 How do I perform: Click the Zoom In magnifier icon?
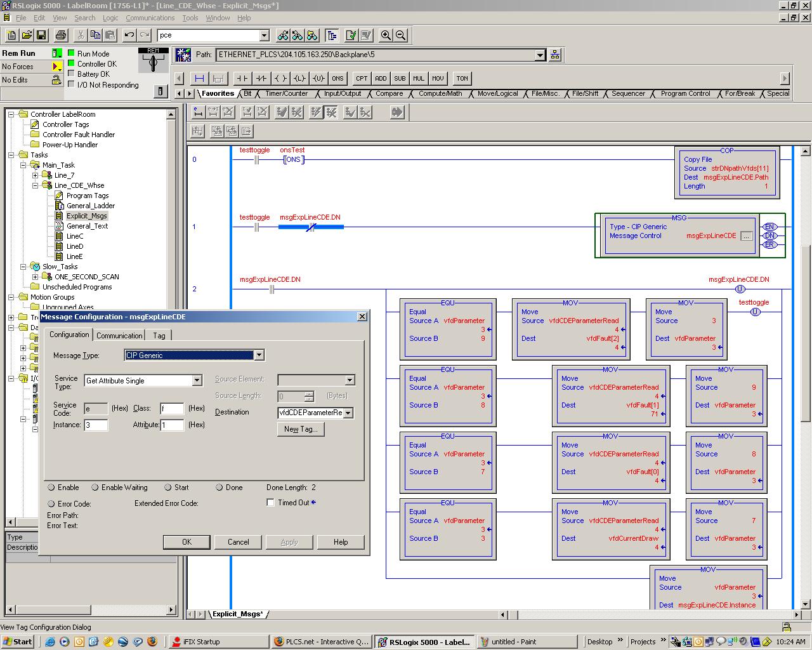pyautogui.click(x=386, y=35)
